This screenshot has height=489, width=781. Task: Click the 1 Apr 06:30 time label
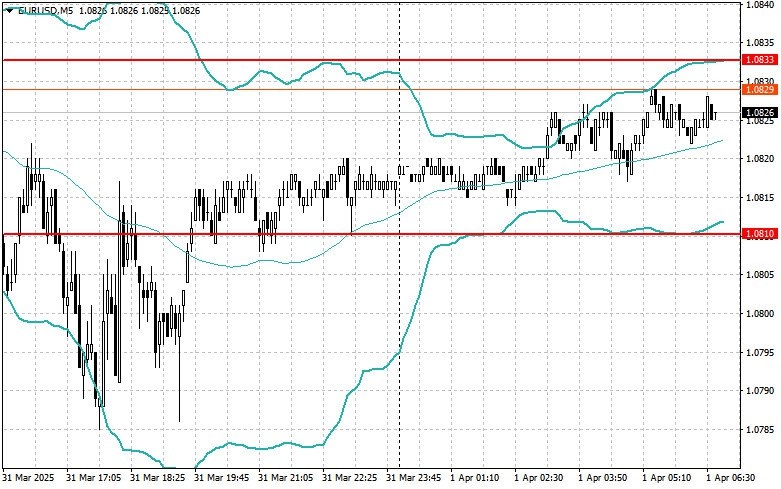pyautogui.click(x=731, y=478)
